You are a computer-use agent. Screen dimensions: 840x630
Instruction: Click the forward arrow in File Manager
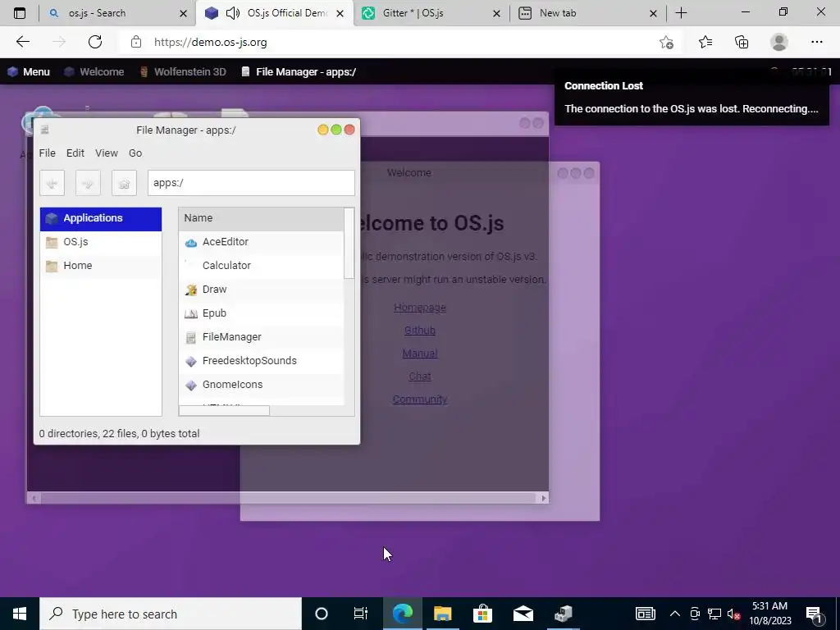coord(88,183)
